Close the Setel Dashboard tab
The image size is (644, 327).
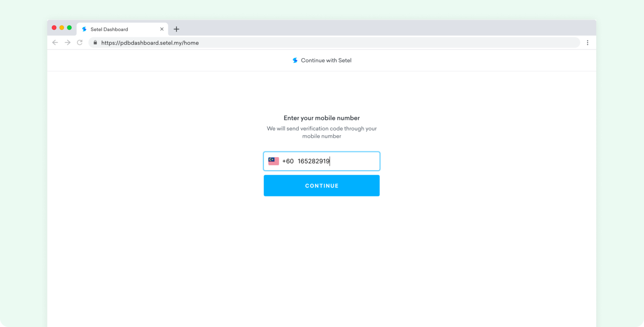162,29
